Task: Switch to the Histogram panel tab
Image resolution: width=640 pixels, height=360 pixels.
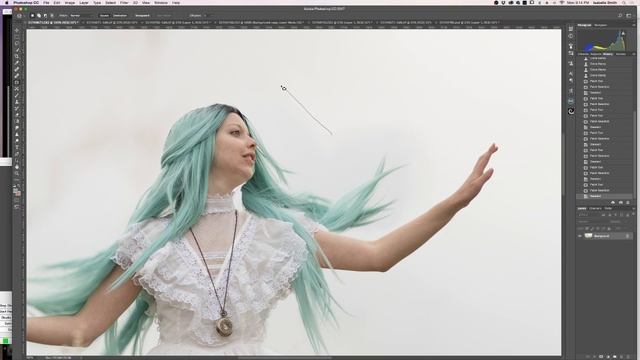Action: coord(584,25)
